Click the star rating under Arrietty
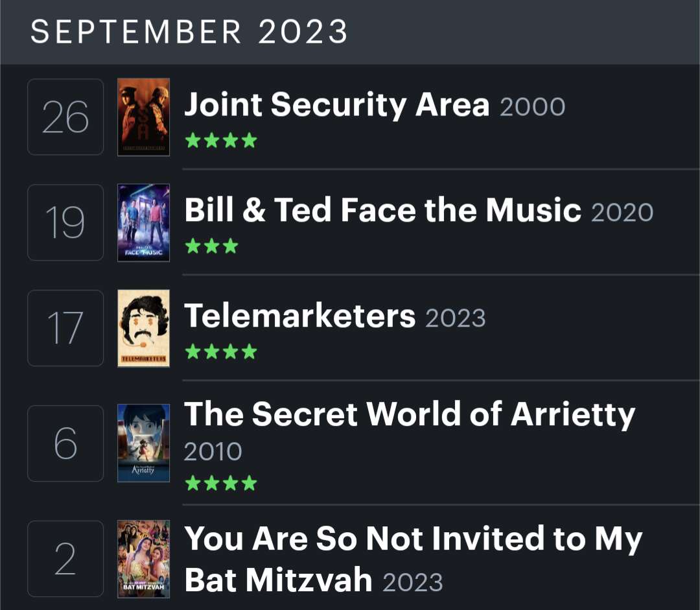The height and width of the screenshot is (610, 700). click(x=221, y=483)
